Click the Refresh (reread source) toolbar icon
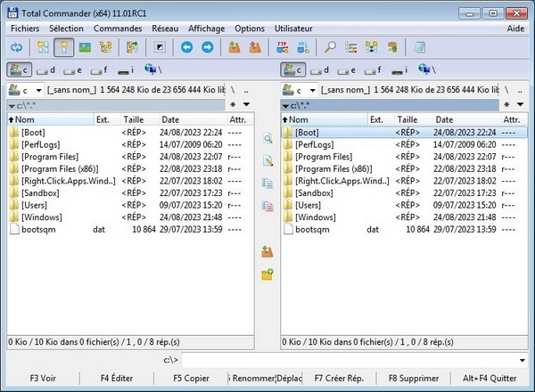The width and height of the screenshot is (535, 392). click(x=16, y=47)
